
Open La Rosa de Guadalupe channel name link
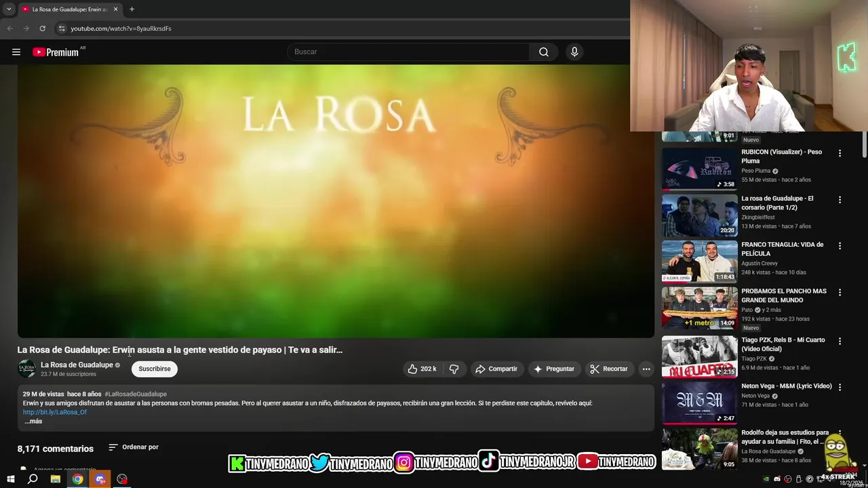pos(77,365)
